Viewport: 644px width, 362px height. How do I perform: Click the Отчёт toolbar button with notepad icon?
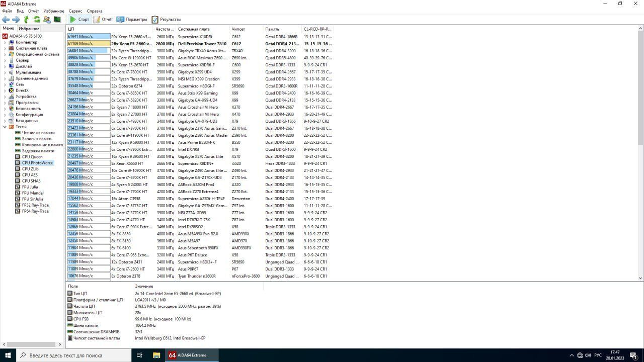[x=103, y=20]
